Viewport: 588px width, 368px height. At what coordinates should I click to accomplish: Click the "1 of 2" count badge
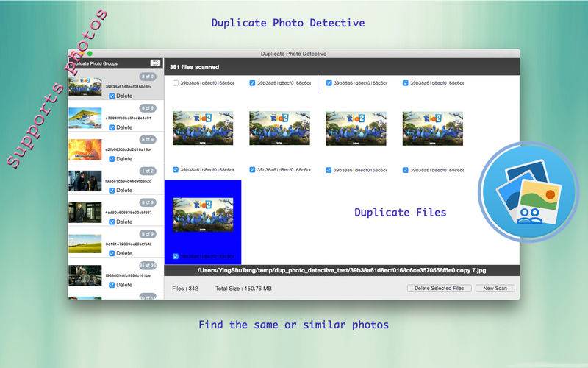[148, 171]
